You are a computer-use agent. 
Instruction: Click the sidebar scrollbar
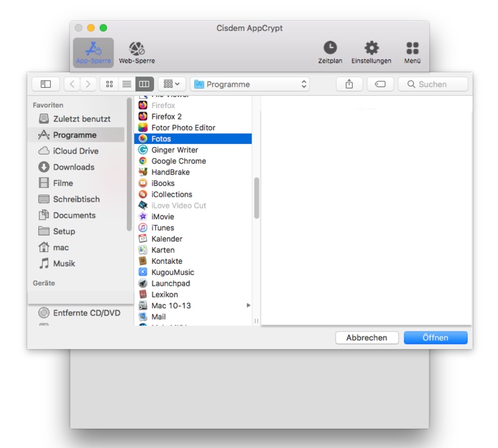(x=129, y=164)
